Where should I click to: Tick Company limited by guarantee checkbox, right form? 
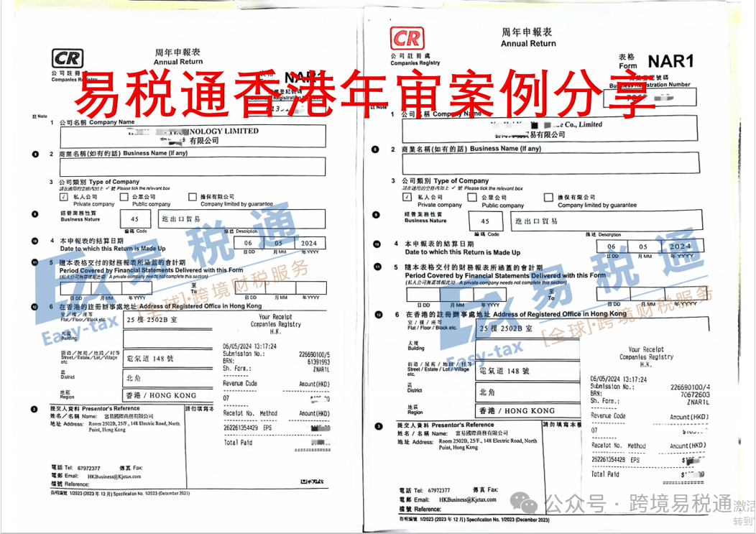(548, 198)
